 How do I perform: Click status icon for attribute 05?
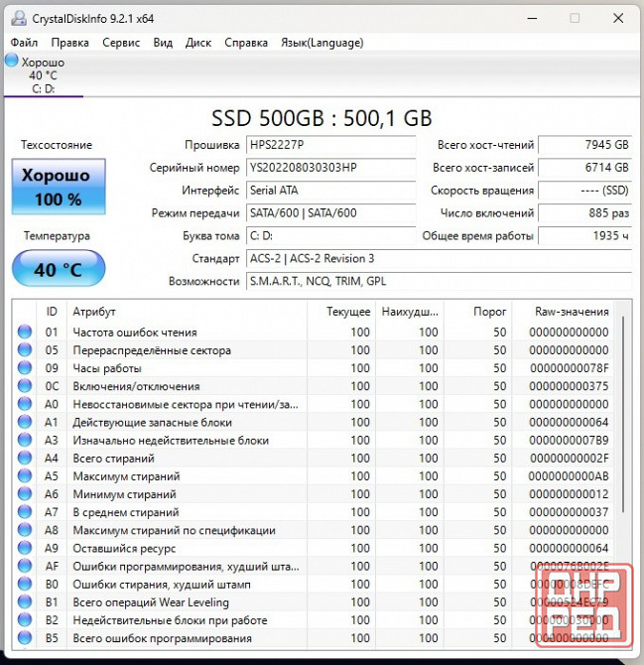25,350
